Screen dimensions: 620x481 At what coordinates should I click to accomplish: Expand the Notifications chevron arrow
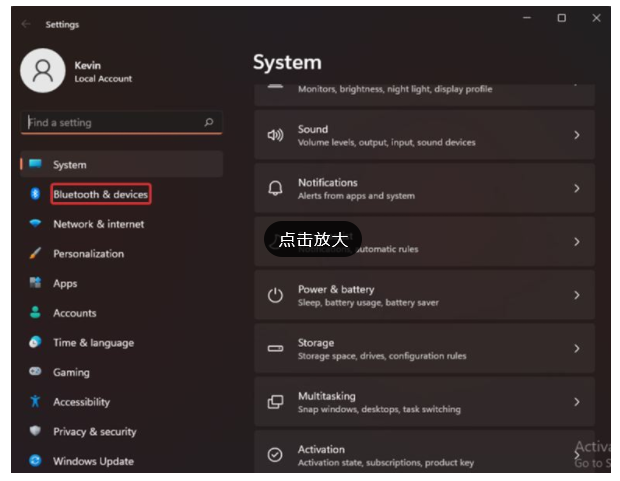577,189
